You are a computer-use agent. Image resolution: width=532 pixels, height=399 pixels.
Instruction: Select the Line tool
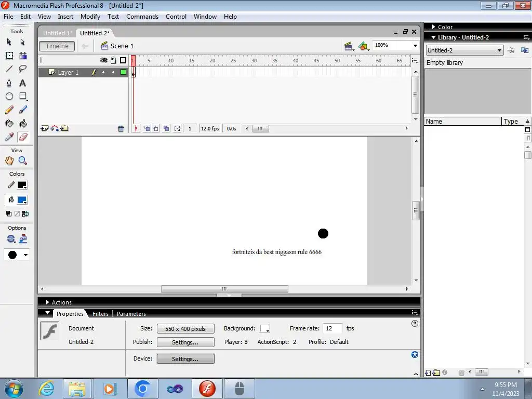[9, 69]
